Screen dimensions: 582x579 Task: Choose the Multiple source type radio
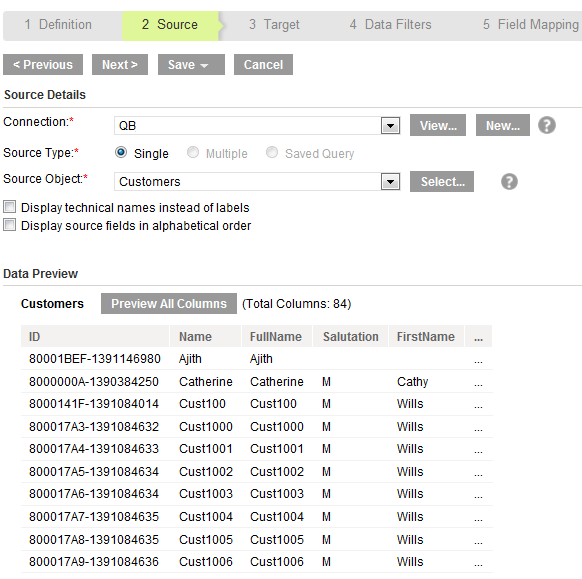(x=193, y=152)
